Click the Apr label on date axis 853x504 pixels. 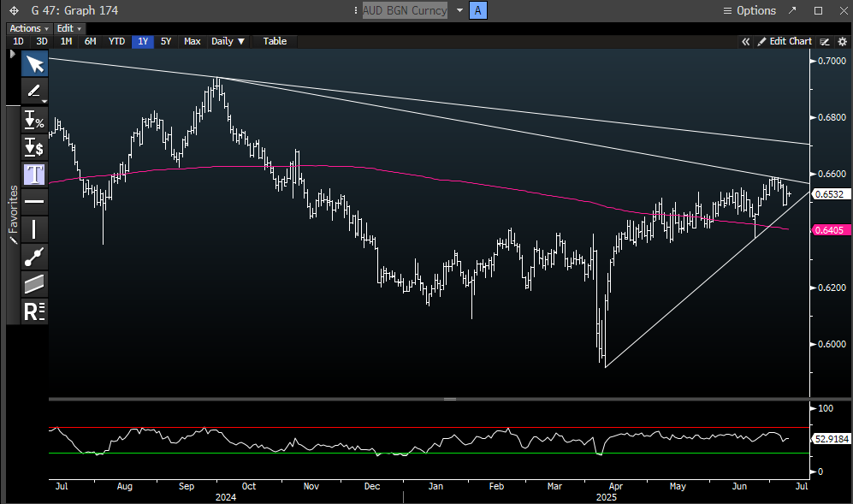(x=615, y=486)
